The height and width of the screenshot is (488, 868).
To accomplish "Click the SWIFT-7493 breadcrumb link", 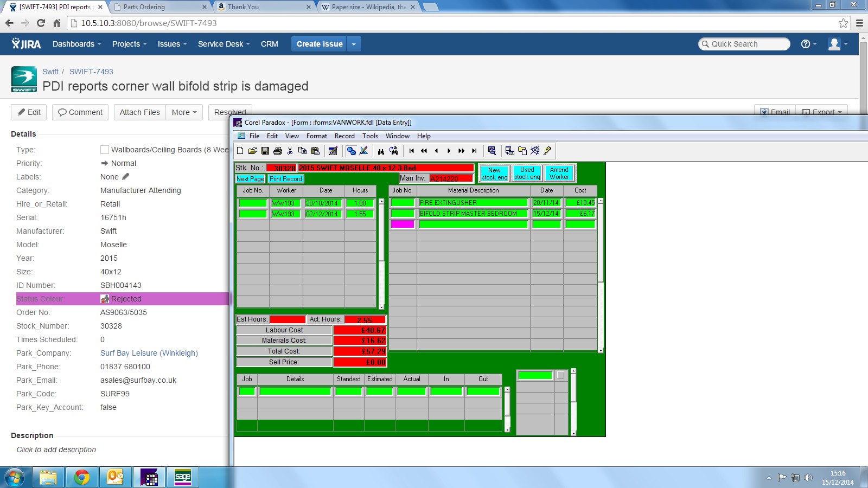I will pyautogui.click(x=91, y=72).
